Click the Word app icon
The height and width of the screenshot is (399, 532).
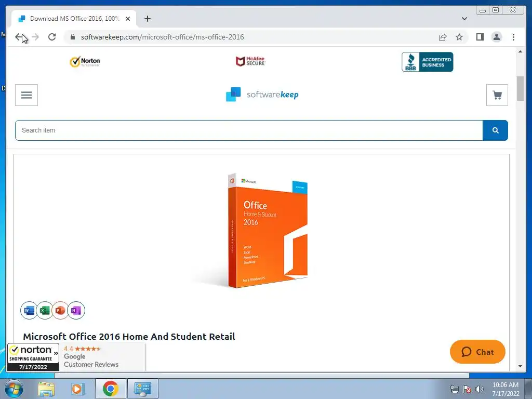[x=29, y=310]
